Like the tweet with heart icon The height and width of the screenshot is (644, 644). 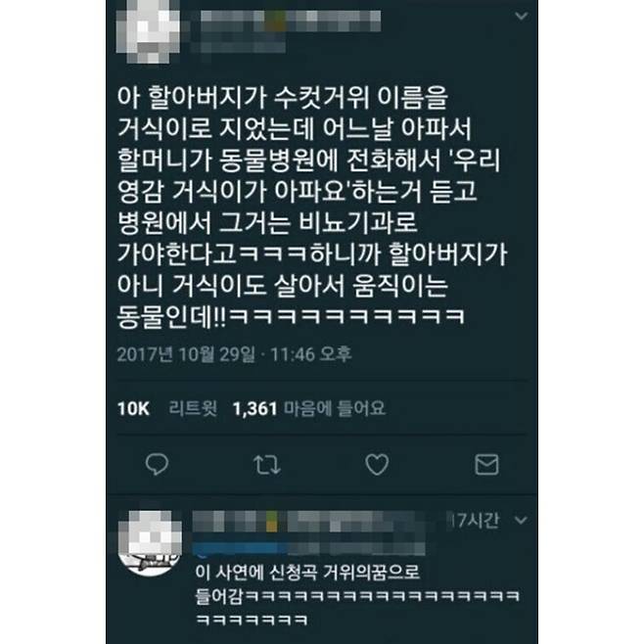(377, 465)
